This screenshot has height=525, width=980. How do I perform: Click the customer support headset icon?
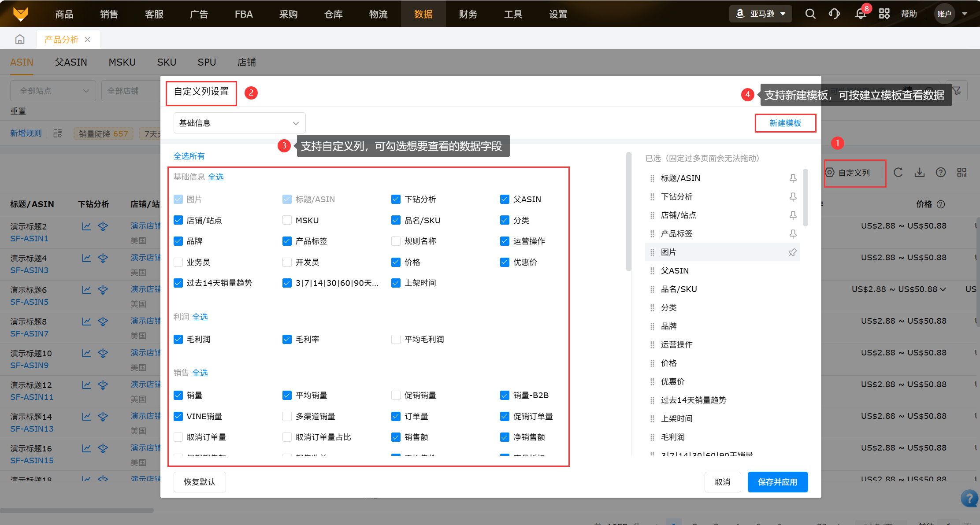click(x=834, y=14)
